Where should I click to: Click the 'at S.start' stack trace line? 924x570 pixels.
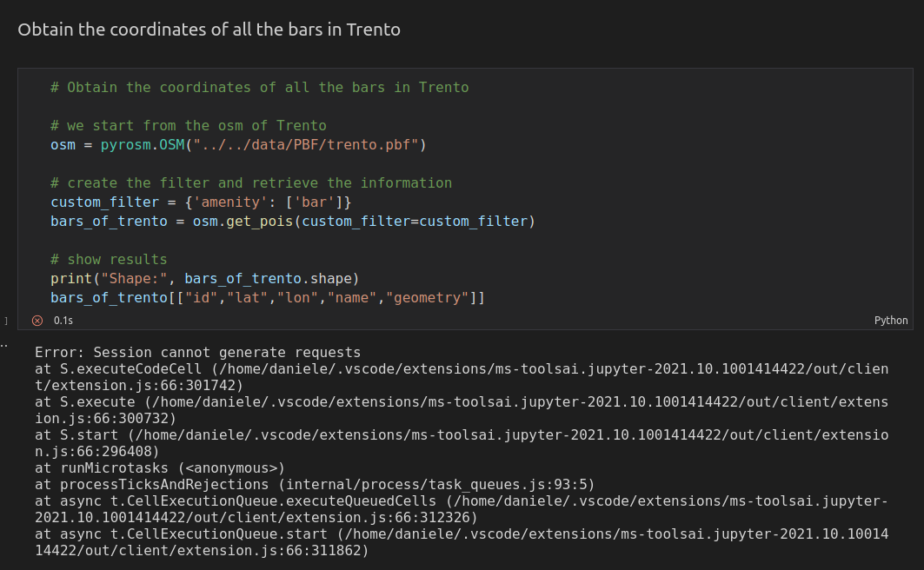[462, 443]
